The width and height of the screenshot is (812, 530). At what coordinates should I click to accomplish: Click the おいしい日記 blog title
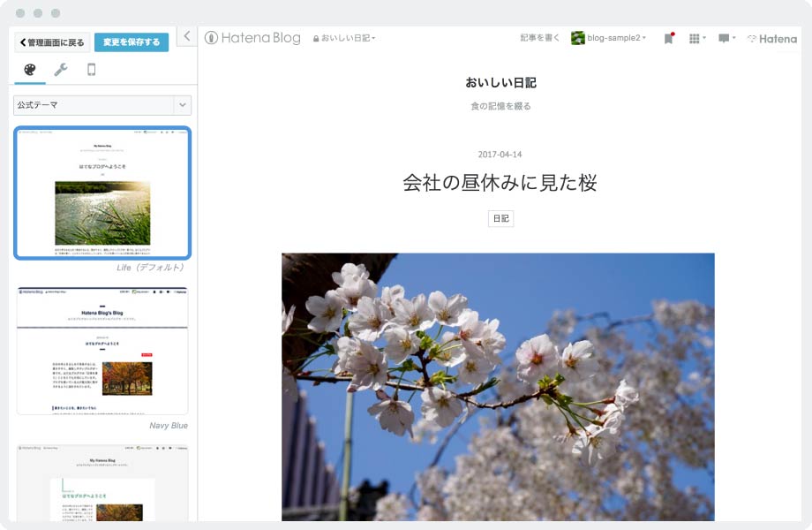pyautogui.click(x=500, y=83)
